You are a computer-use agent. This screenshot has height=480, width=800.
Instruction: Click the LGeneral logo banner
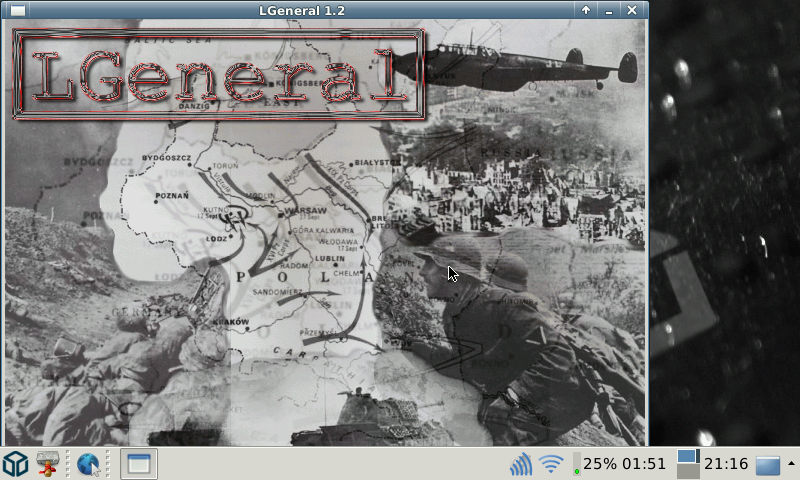(218, 74)
